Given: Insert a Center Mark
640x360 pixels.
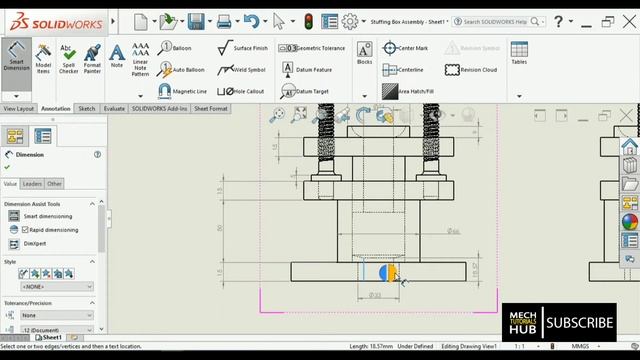Looking at the screenshot, I should pyautogui.click(x=405, y=48).
